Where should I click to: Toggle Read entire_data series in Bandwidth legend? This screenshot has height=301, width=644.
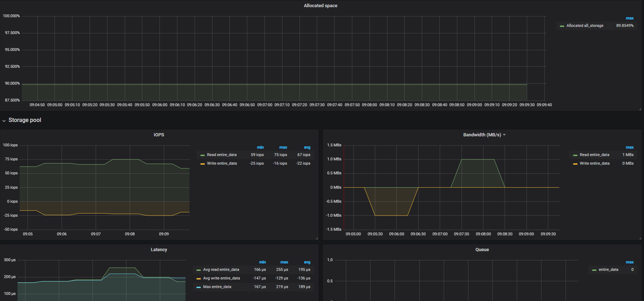pos(595,155)
